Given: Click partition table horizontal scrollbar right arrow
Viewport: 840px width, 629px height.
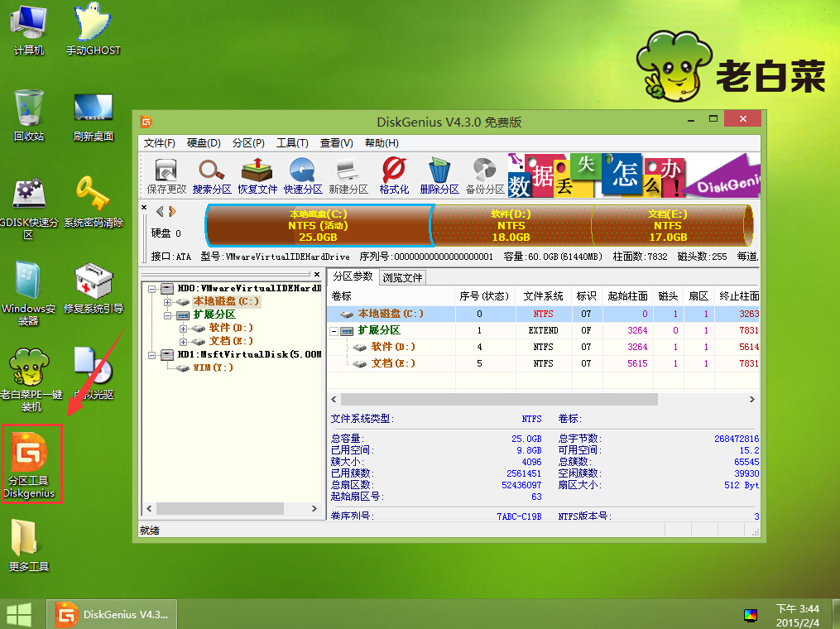Looking at the screenshot, I should [x=751, y=399].
